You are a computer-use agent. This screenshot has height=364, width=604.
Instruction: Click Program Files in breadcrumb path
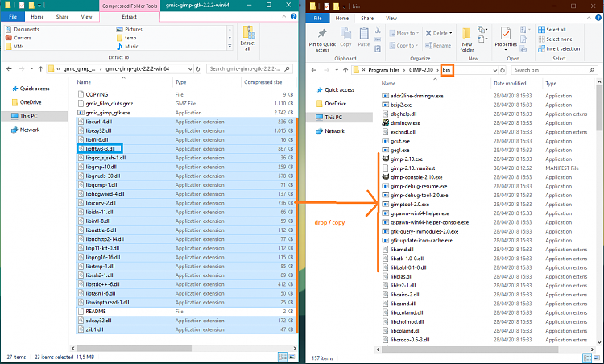(x=383, y=70)
